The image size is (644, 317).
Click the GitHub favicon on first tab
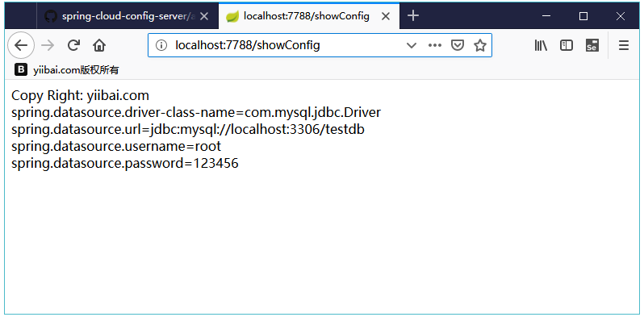click(x=51, y=16)
